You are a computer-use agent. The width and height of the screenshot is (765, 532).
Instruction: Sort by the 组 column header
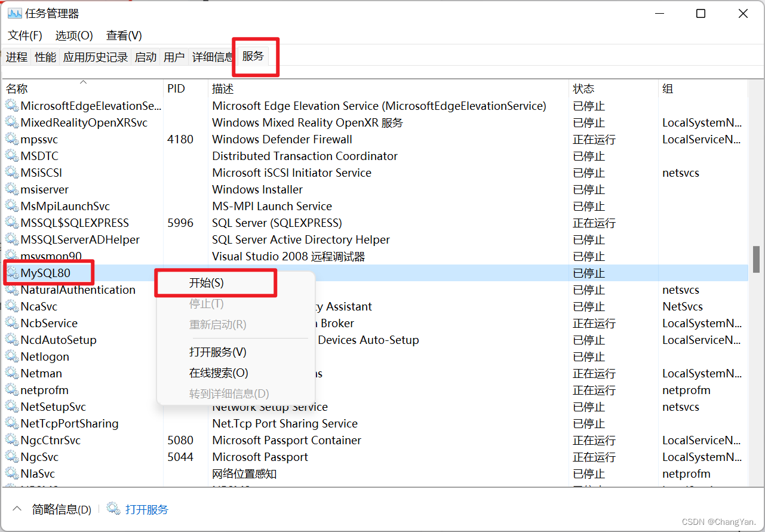(x=703, y=88)
